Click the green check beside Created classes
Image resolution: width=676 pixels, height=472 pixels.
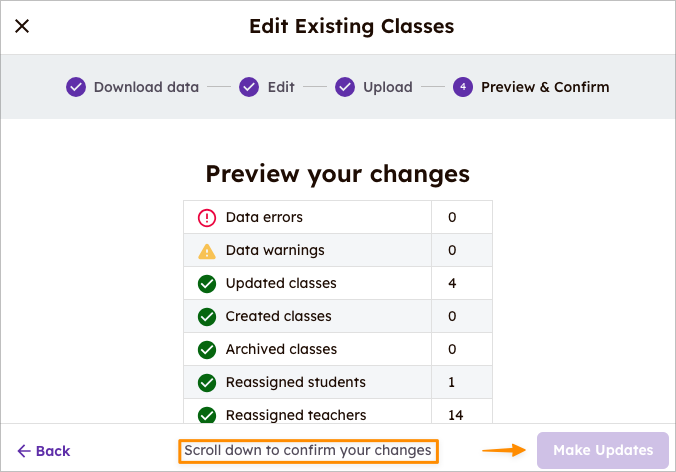[x=207, y=317]
